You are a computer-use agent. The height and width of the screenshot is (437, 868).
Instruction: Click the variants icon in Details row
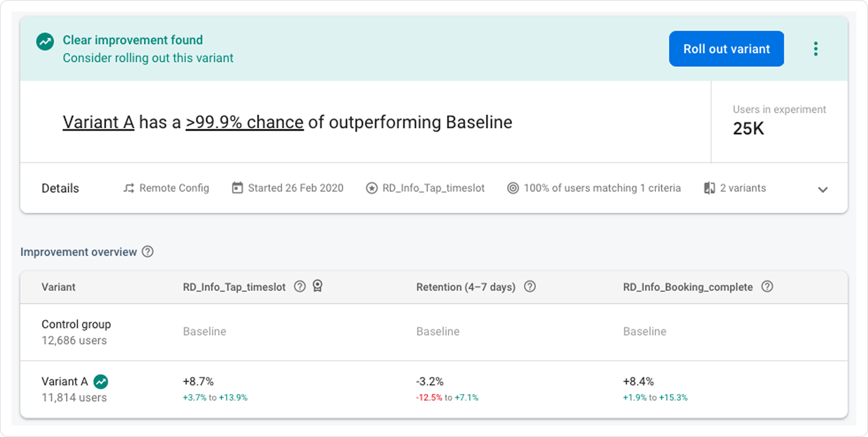pos(709,188)
